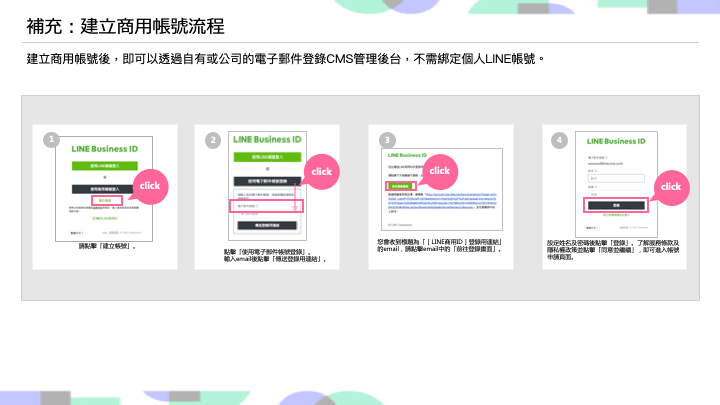Click the step 1 number badge
This screenshot has height=405, width=720.
50,139
